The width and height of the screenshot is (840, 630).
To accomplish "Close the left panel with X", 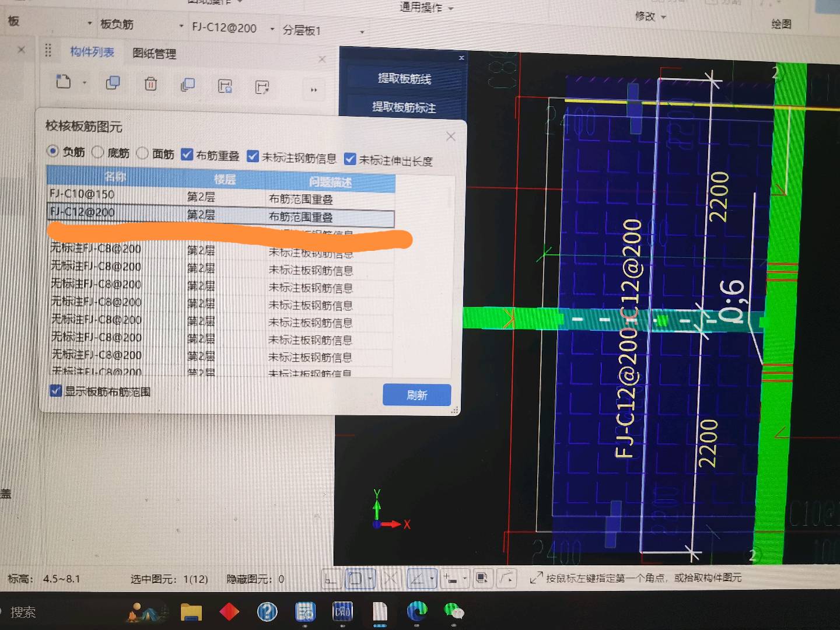I will pos(21,50).
